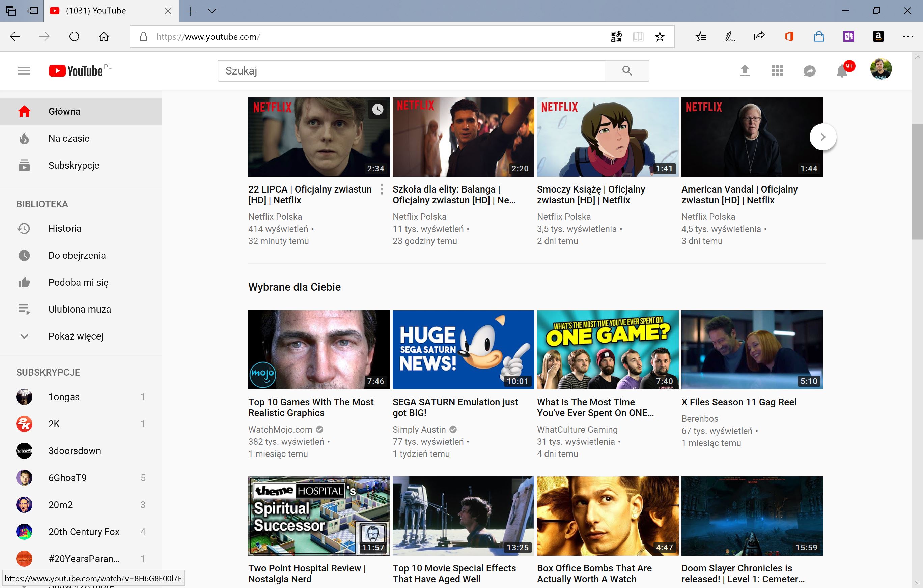The image size is (923, 588).
Task: Open the notifications bell
Action: click(842, 71)
